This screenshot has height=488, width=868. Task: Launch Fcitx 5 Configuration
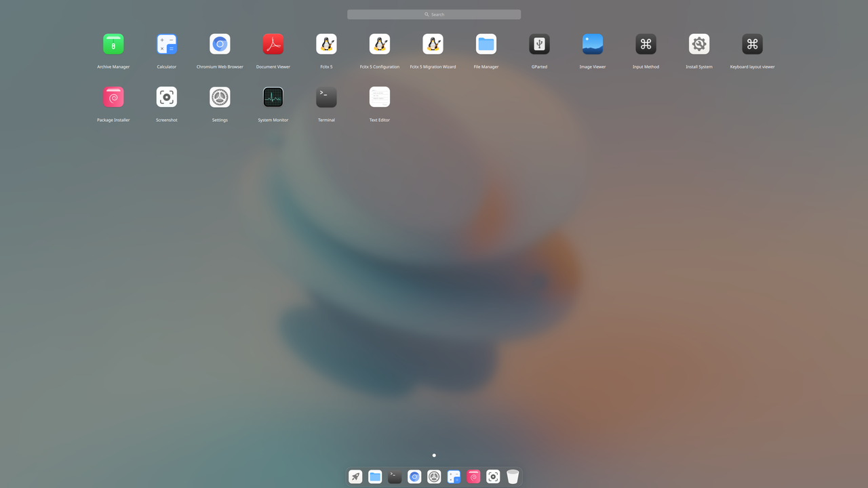point(379,43)
